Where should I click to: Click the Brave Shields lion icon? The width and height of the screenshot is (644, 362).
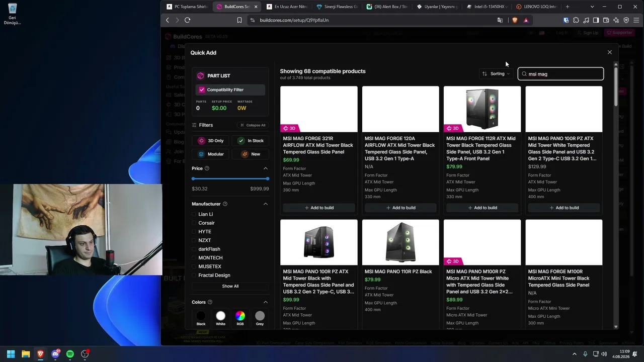(x=515, y=20)
